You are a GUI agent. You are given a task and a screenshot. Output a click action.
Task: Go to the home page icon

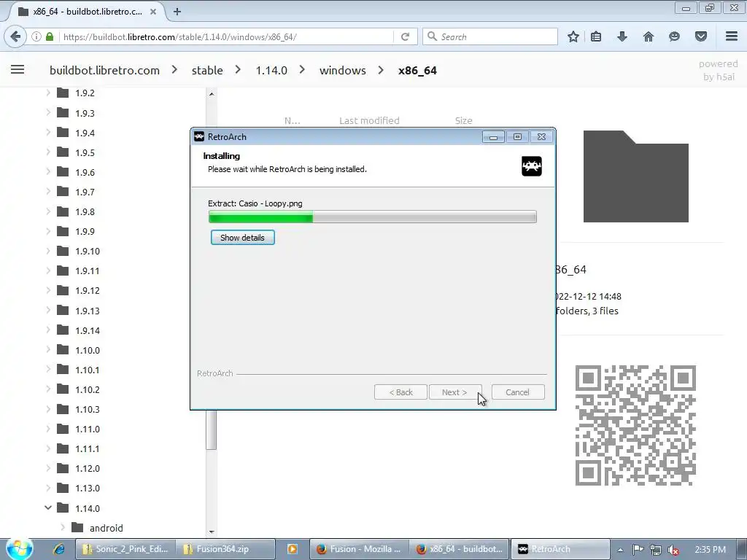(x=648, y=36)
